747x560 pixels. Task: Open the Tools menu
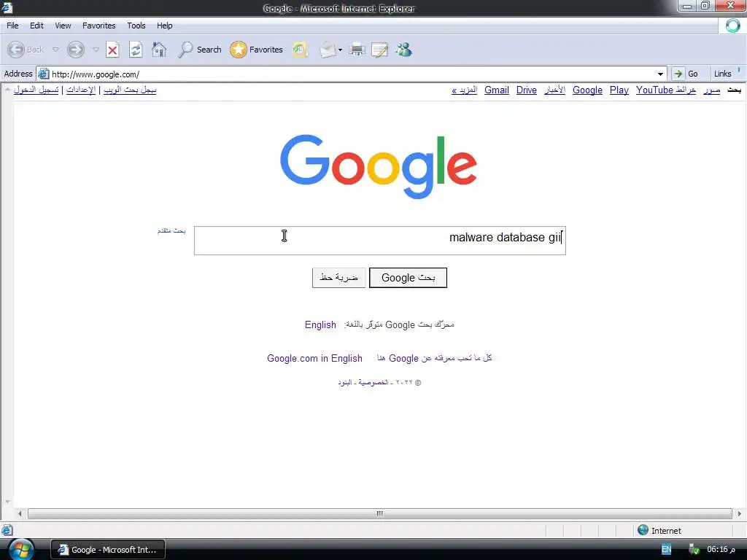tap(136, 26)
